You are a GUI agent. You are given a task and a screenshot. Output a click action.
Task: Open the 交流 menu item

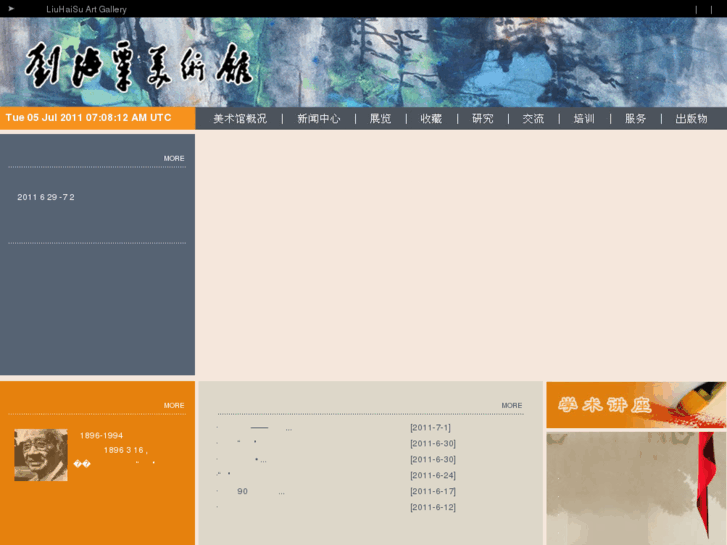[533, 119]
